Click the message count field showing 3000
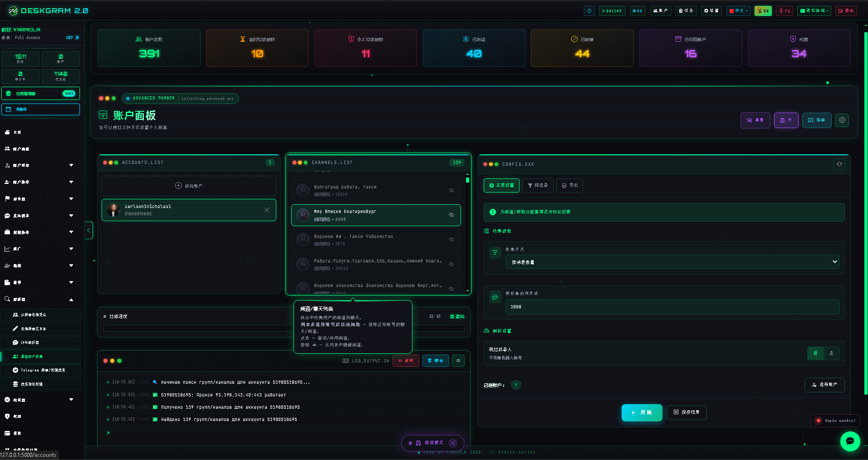The image size is (868, 460). pyautogui.click(x=672, y=307)
